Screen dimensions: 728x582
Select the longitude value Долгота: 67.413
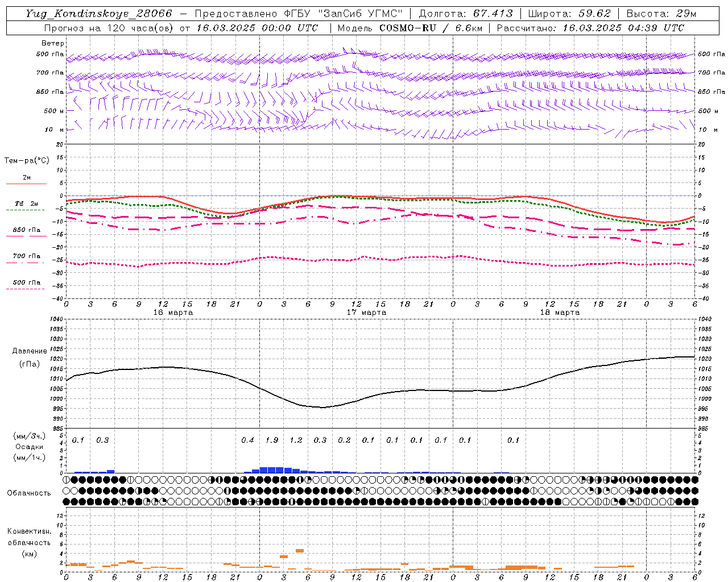click(x=466, y=14)
